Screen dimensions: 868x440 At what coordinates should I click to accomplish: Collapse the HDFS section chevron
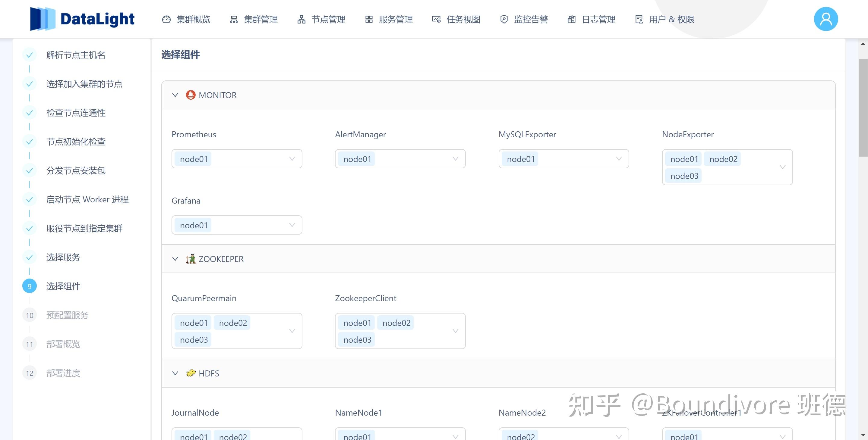coord(175,373)
